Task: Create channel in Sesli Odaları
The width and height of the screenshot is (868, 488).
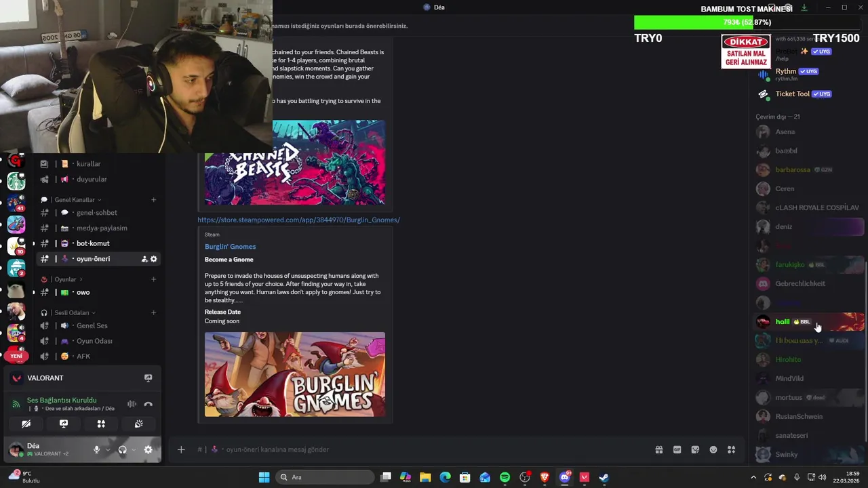Action: (x=154, y=312)
